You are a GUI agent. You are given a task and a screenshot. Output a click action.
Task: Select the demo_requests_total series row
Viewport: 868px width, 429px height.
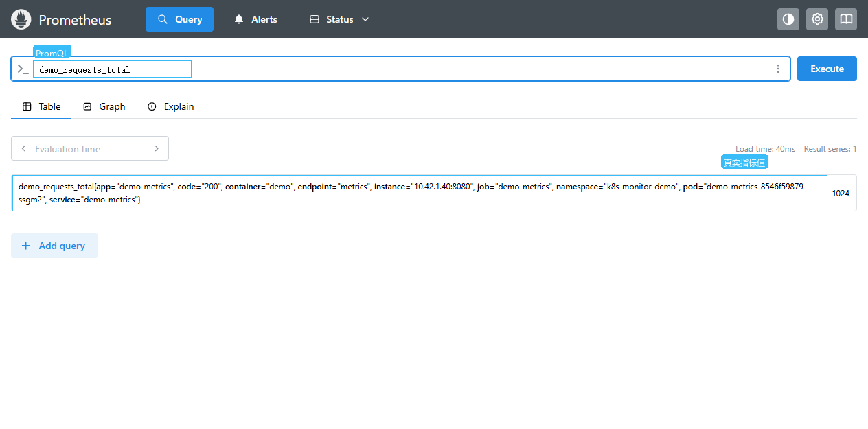(420, 193)
